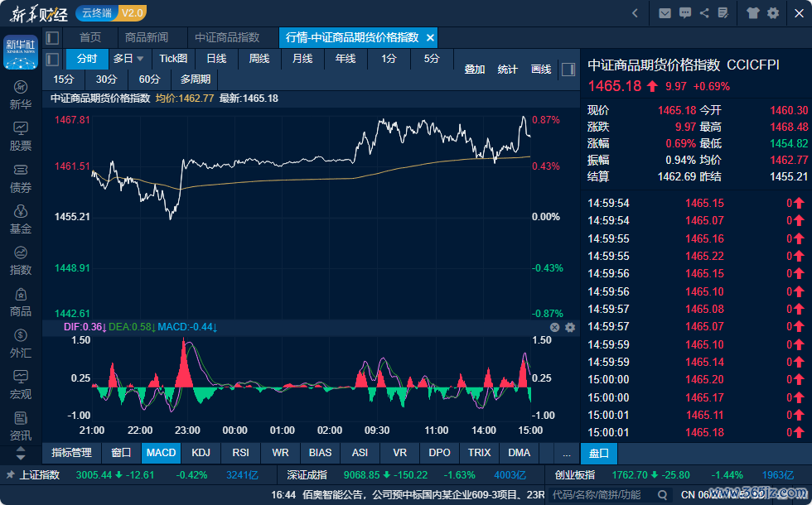Close the 行情-中证商品期货价格指数 tab
The height and width of the screenshot is (505, 812).
430,38
